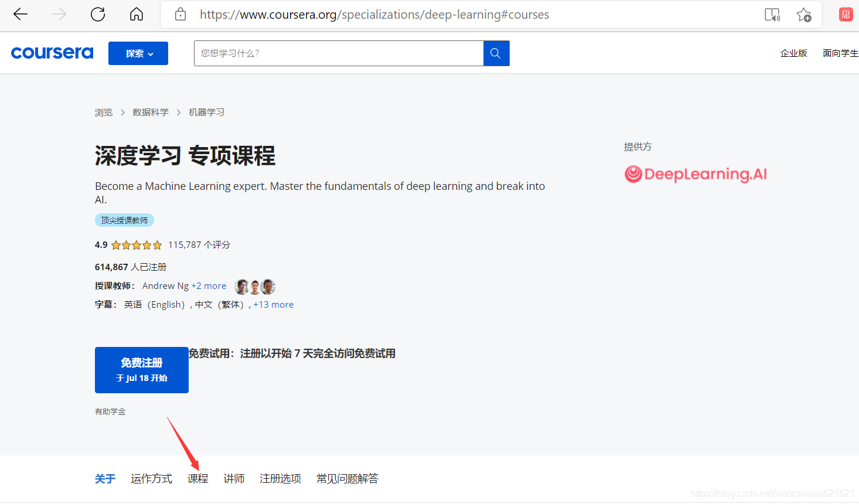The height and width of the screenshot is (504, 859).
Task: Click the 机器学习 breadcrumb
Action: click(x=207, y=113)
